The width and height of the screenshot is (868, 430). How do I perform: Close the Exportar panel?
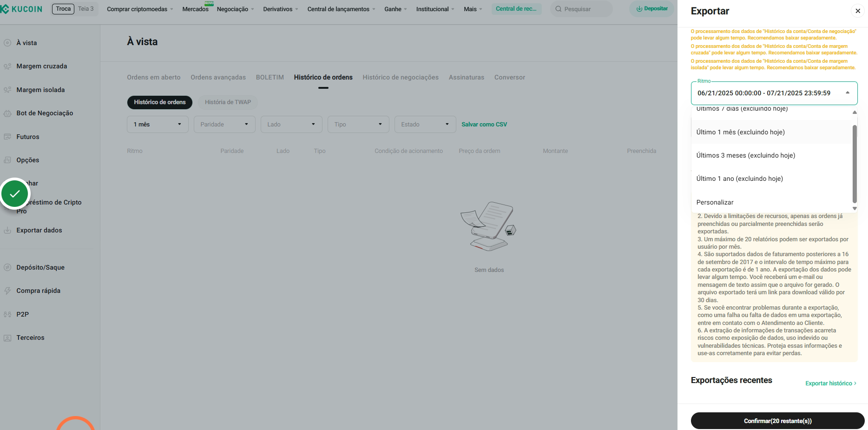pos(858,11)
